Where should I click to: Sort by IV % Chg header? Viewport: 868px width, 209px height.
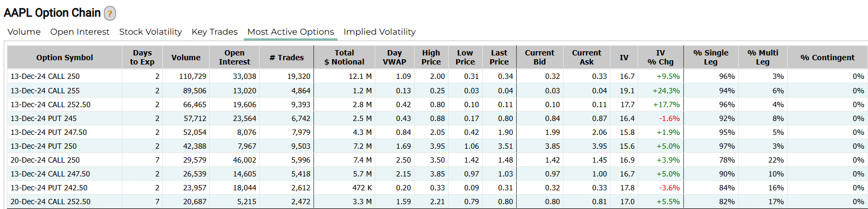(x=660, y=58)
